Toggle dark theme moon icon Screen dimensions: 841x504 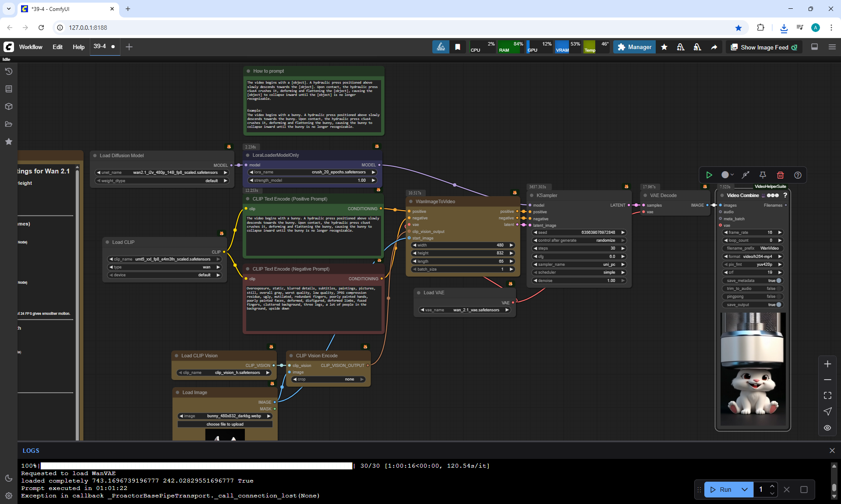[8, 478]
